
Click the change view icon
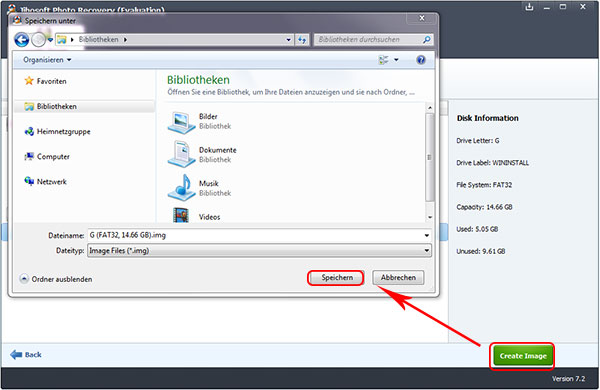coord(383,60)
